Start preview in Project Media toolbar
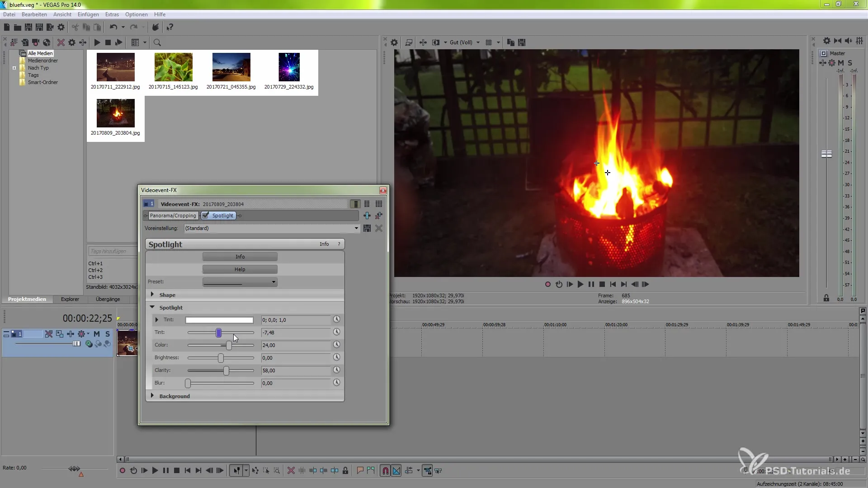Screen dimensions: 868x488 97,42
